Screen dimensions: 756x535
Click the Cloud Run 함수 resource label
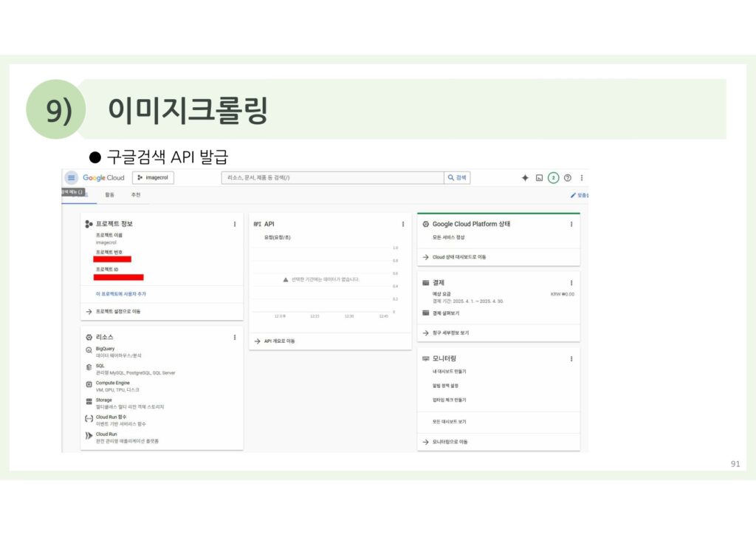coord(111,417)
